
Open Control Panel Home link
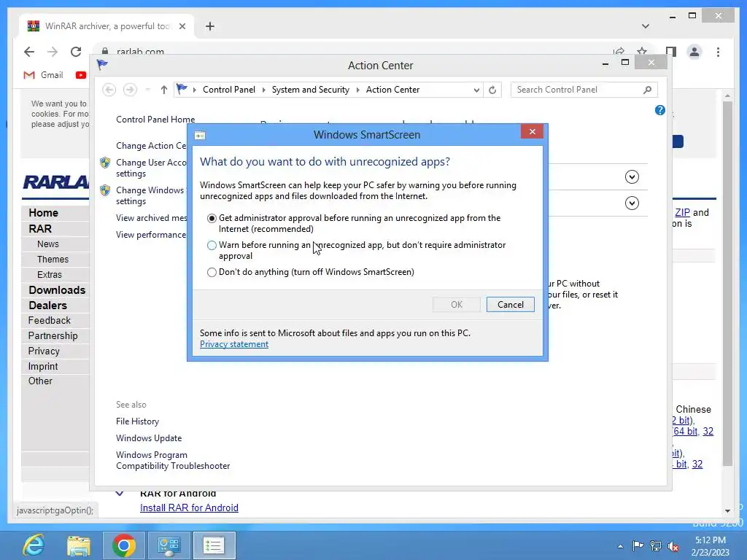click(x=155, y=120)
